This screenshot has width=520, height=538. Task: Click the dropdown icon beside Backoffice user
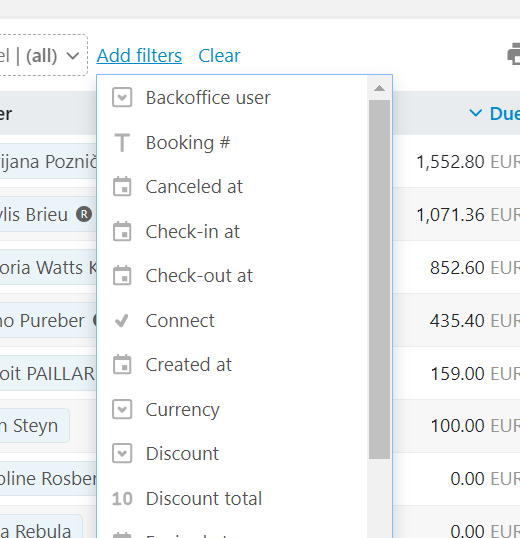(122, 97)
